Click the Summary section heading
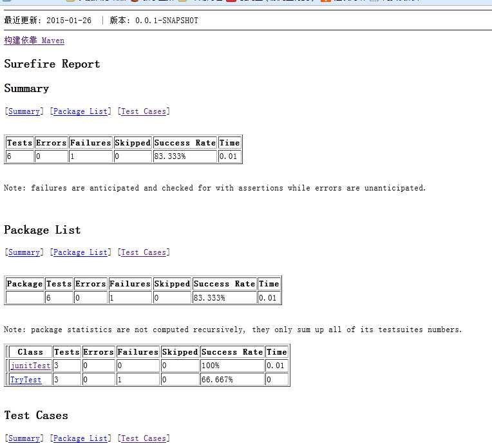 [26, 88]
